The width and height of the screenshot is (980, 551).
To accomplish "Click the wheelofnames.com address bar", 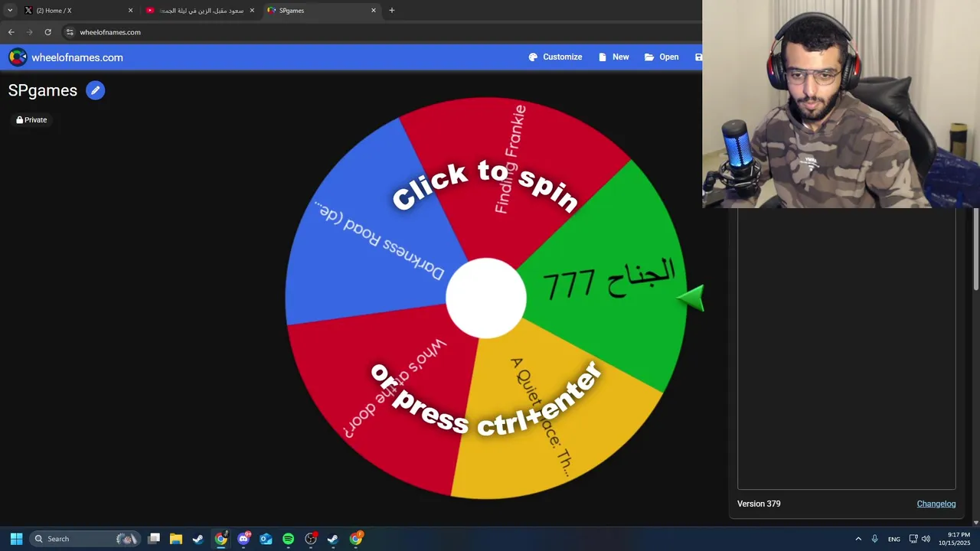I will pyautogui.click(x=383, y=32).
